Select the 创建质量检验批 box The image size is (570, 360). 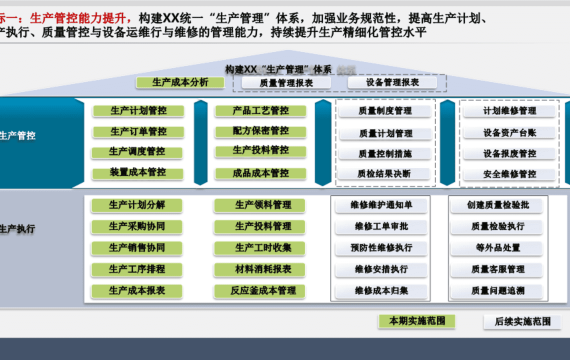[497, 205]
